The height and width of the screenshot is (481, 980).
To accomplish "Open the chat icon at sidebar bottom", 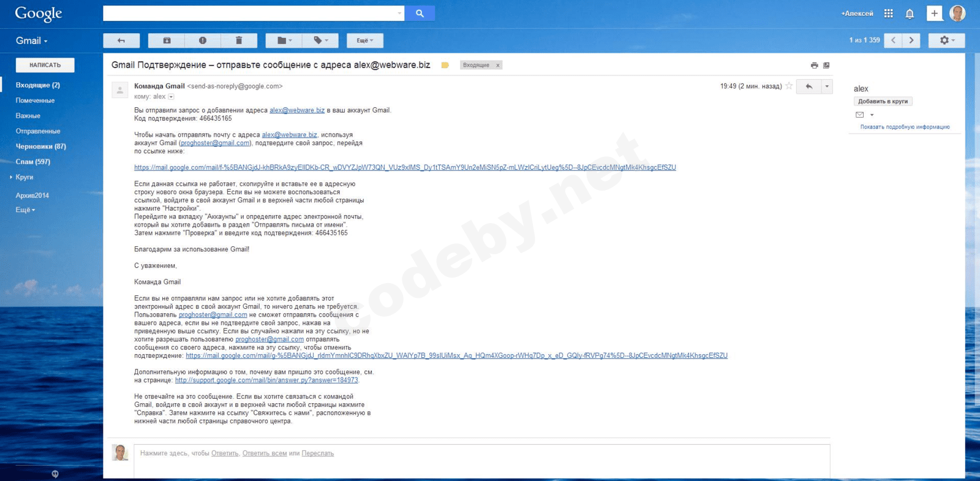I will click(x=55, y=474).
